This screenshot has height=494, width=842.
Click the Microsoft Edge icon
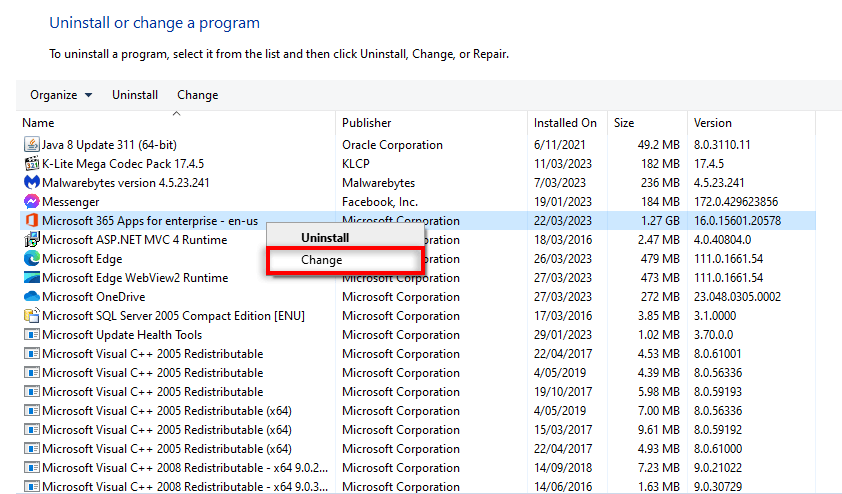31,259
